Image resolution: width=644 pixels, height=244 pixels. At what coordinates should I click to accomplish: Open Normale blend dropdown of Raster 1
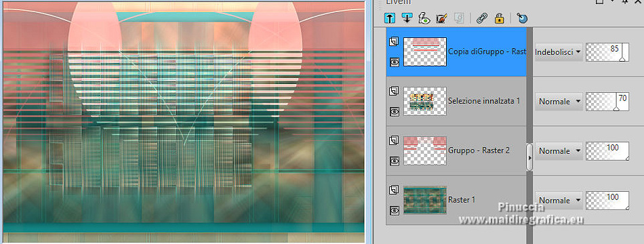tap(559, 200)
